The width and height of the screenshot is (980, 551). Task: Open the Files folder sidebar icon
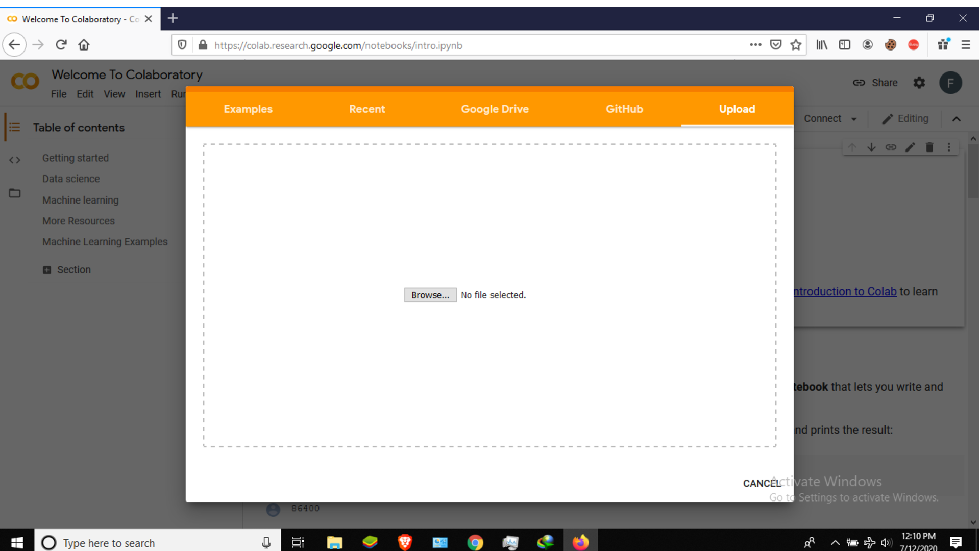pyautogui.click(x=15, y=193)
